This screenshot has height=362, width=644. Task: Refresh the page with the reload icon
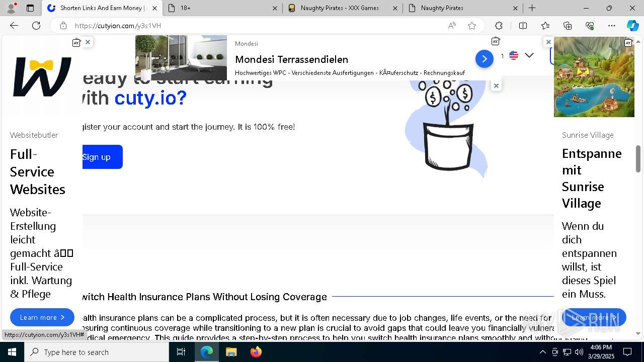(x=36, y=26)
